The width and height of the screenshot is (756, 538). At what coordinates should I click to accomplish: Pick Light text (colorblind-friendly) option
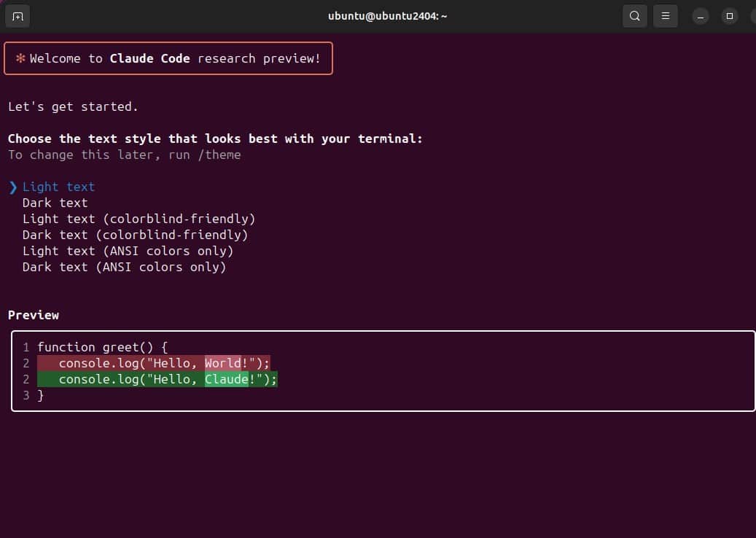(x=139, y=219)
